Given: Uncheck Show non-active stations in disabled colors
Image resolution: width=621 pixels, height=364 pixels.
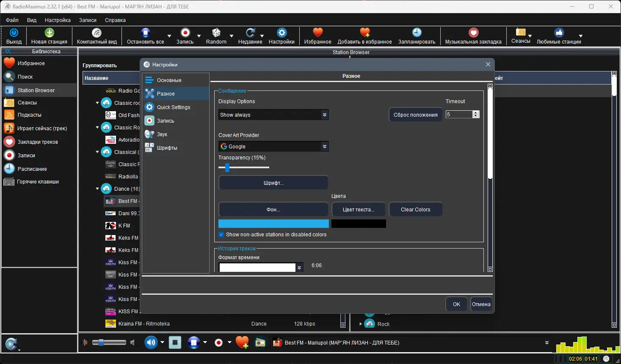Looking at the screenshot, I should [221, 234].
